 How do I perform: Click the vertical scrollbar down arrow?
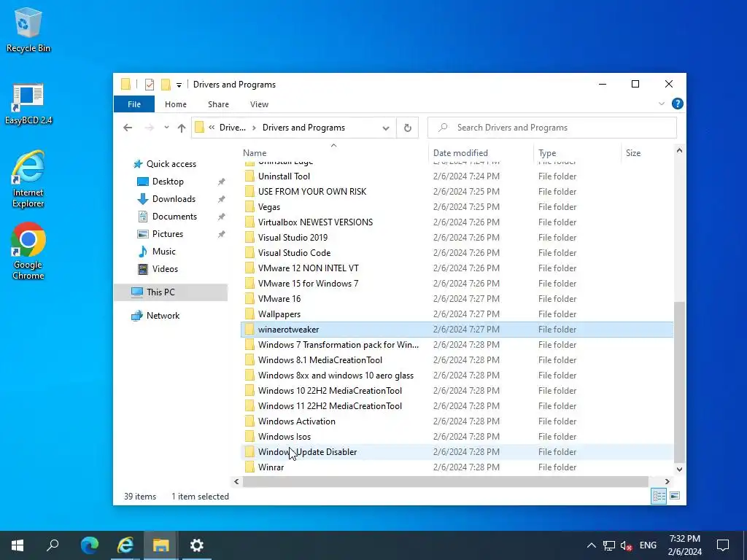[679, 469]
